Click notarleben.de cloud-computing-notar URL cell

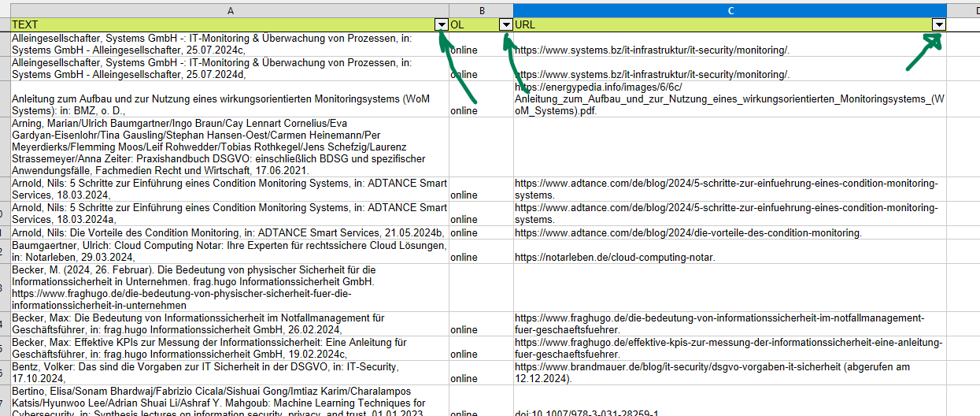[x=730, y=252]
